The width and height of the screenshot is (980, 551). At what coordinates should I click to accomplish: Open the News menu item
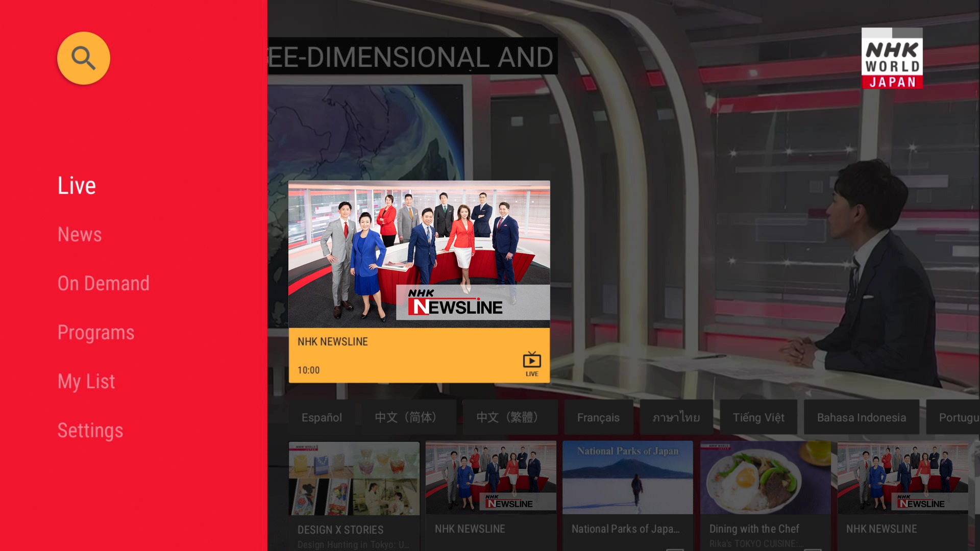(80, 234)
